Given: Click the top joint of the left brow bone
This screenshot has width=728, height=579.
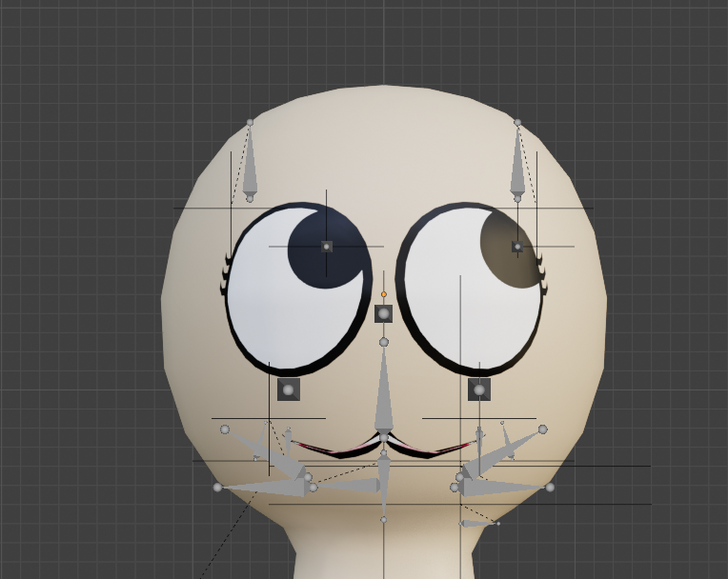Looking at the screenshot, I should coord(250,122).
